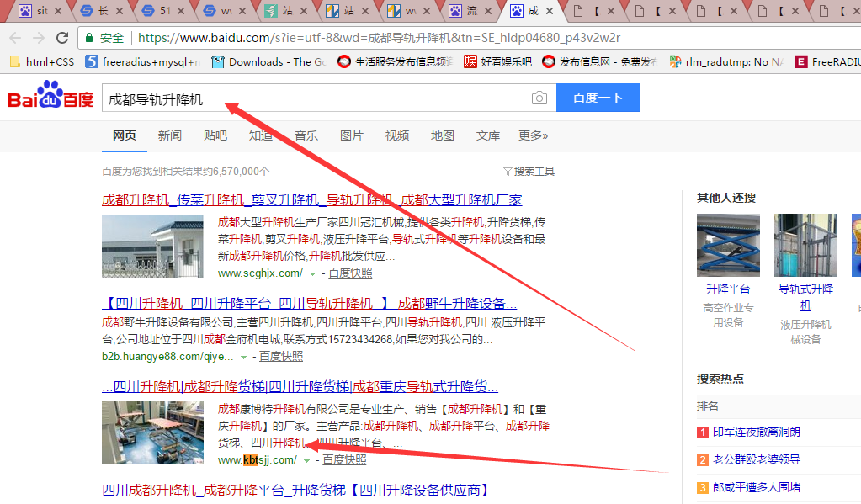861x504 pixels.
Task: Select the 网页 search tab
Action: tap(124, 135)
